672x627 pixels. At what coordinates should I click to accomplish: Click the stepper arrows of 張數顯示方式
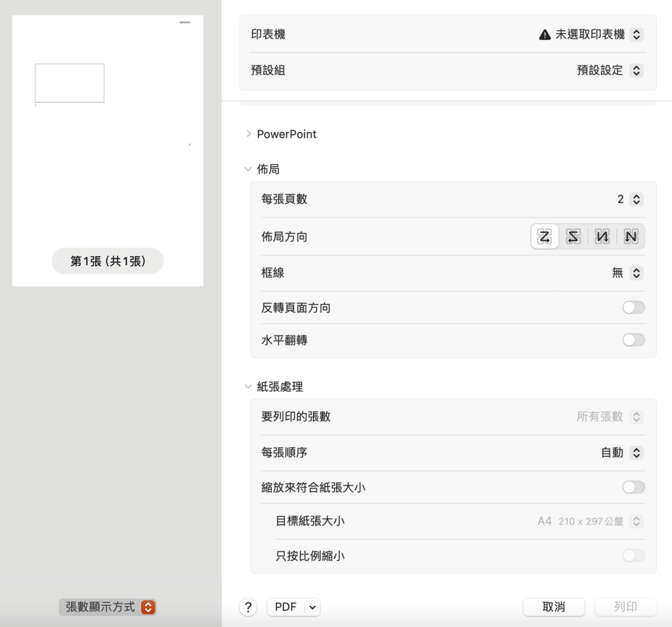coord(148,607)
